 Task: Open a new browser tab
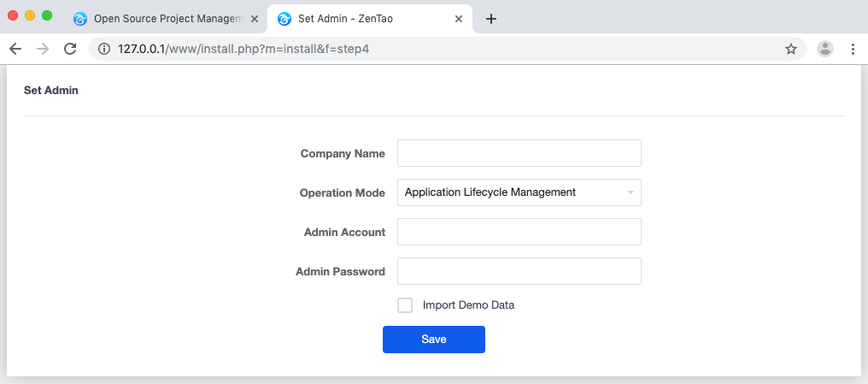click(x=491, y=19)
